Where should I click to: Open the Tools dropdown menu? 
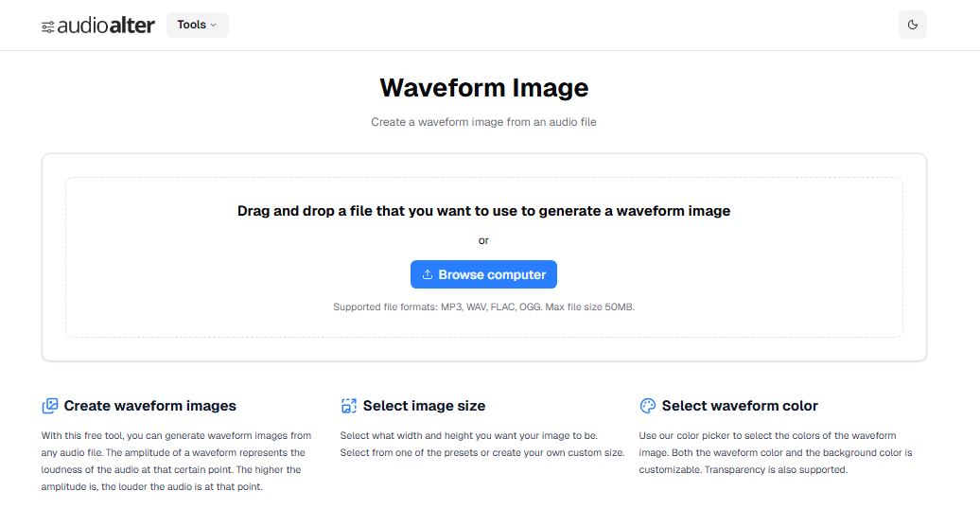click(197, 25)
